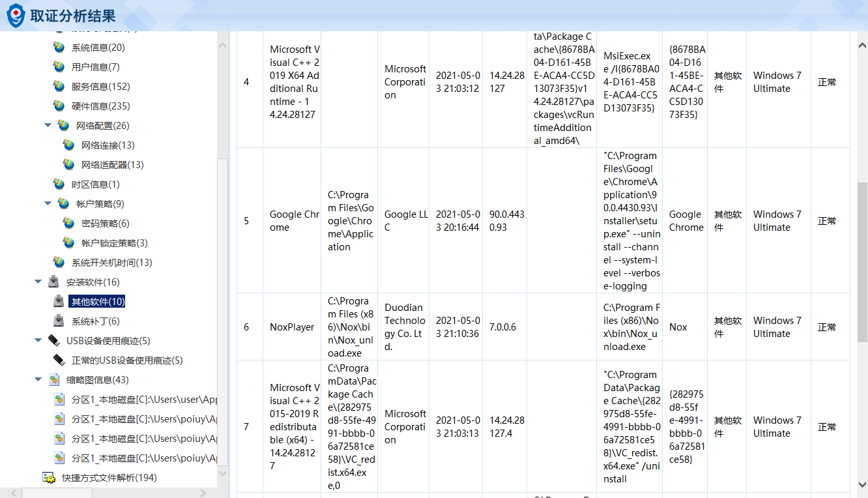Select 系统开关机时间(13) tree entry
The width and height of the screenshot is (868, 498).
(112, 263)
